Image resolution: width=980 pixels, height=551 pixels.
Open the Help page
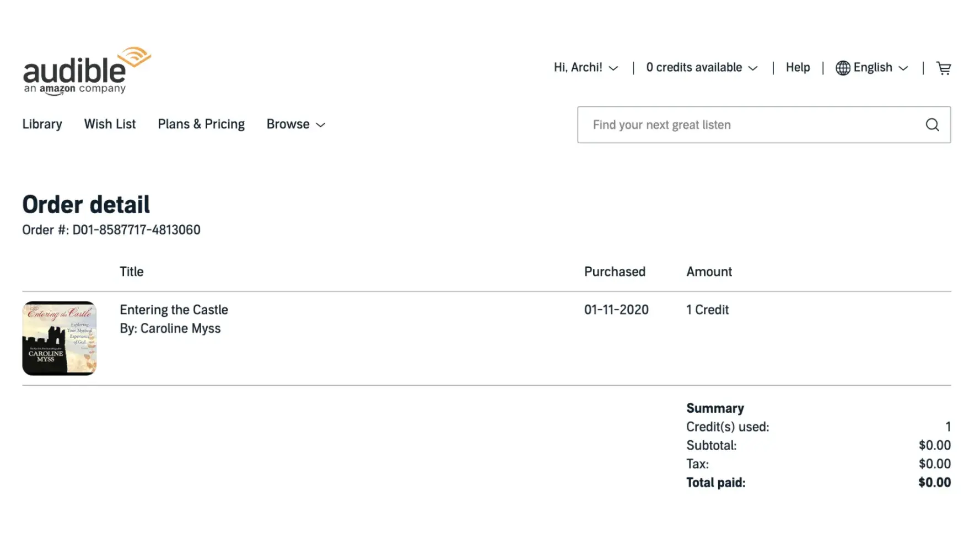798,68
